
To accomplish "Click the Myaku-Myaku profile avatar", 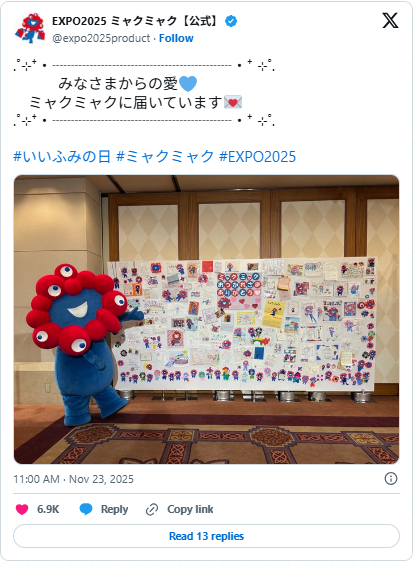I will click(30, 29).
